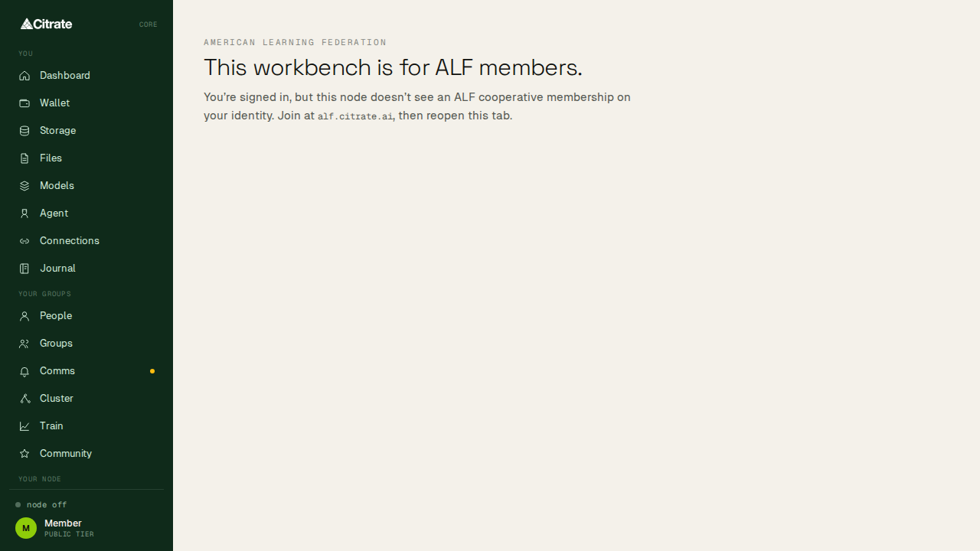980x551 pixels.
Task: Open the Train page
Action: pos(87,426)
